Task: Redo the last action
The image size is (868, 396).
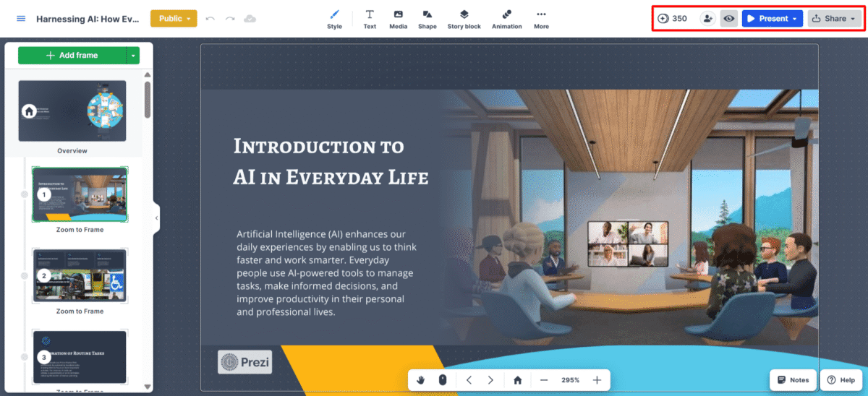Action: (230, 19)
